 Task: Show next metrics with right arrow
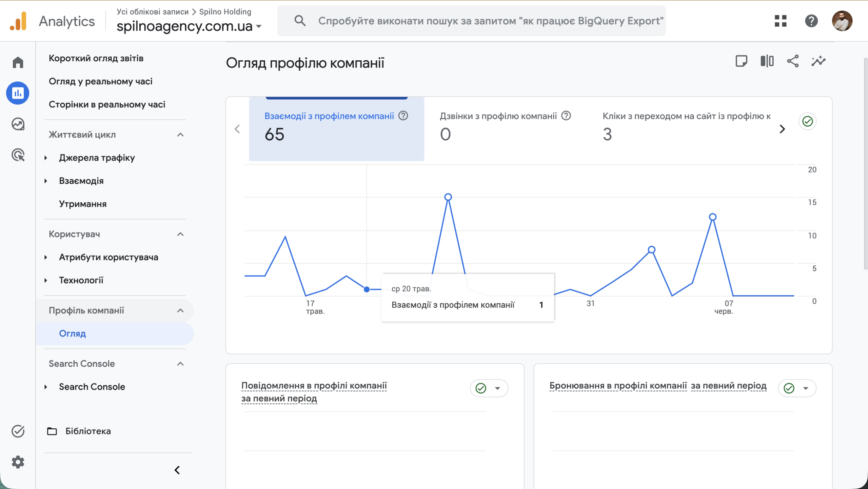(782, 129)
